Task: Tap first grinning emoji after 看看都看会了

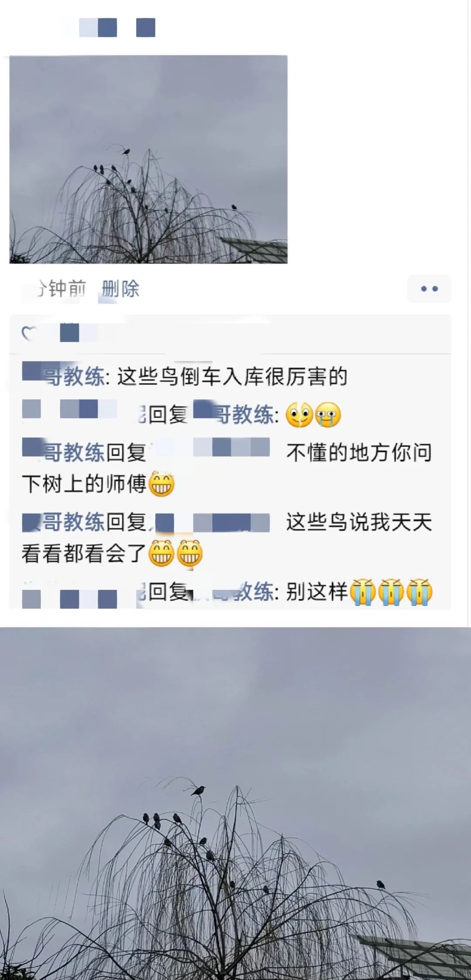Action: click(x=161, y=553)
